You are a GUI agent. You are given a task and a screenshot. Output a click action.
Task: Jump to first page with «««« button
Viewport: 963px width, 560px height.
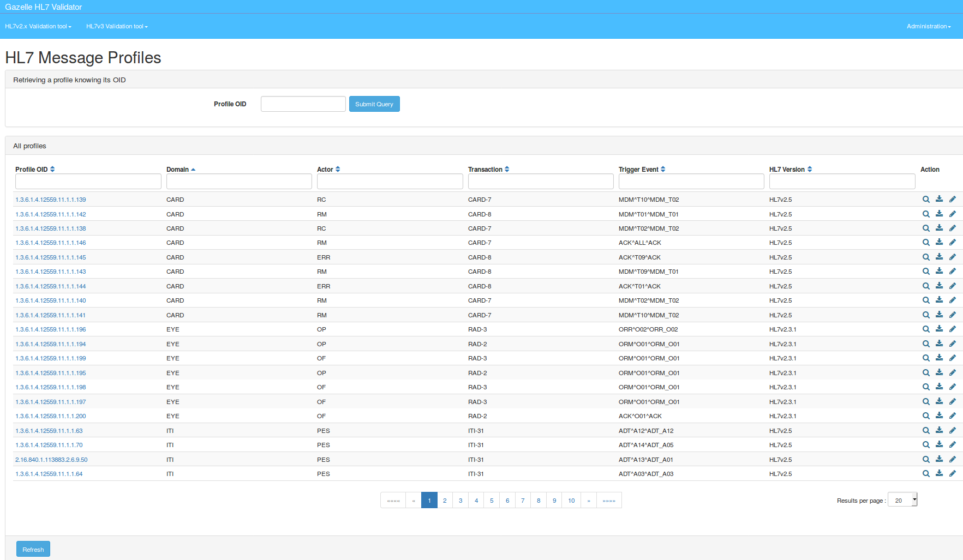tap(393, 500)
